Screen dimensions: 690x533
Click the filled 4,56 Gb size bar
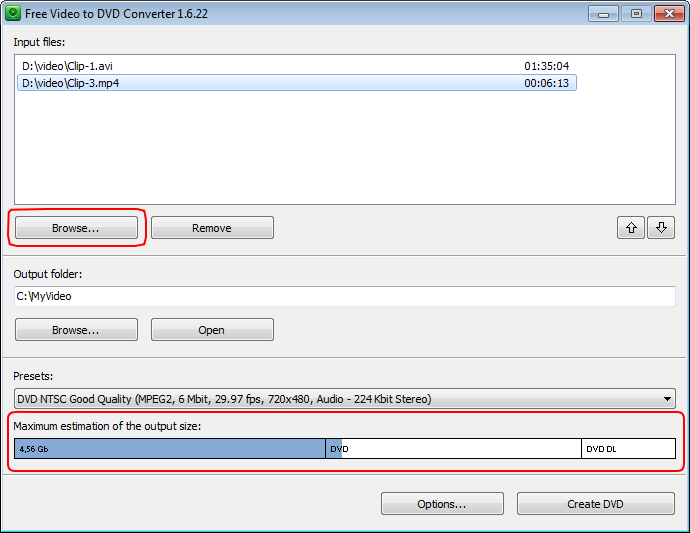pyautogui.click(x=170, y=449)
